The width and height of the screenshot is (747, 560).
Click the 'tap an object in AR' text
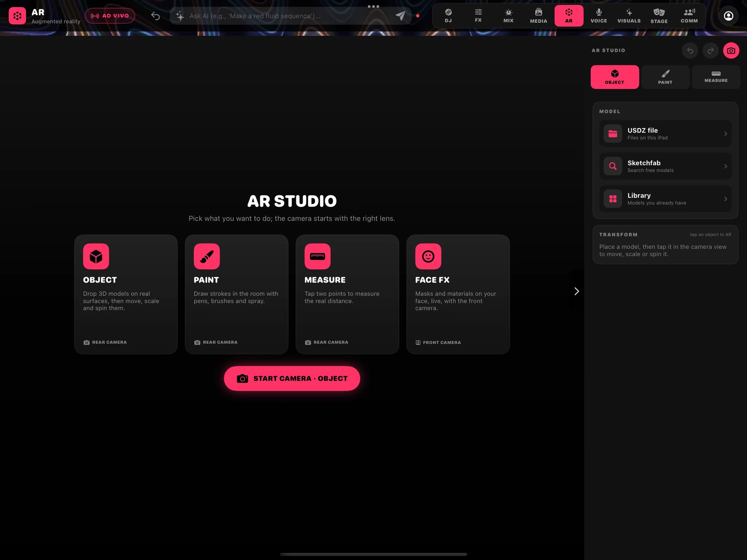pyautogui.click(x=711, y=235)
